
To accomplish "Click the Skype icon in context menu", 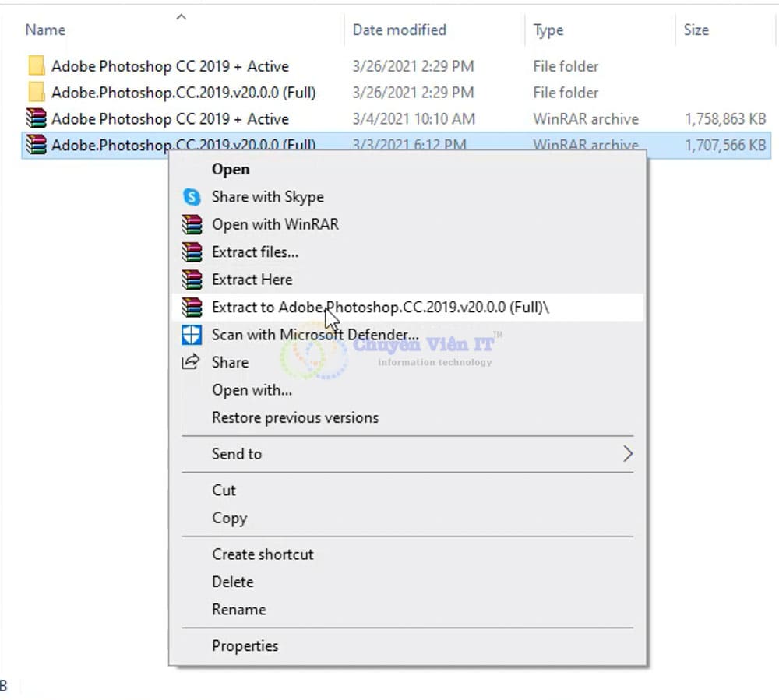I will (x=191, y=197).
